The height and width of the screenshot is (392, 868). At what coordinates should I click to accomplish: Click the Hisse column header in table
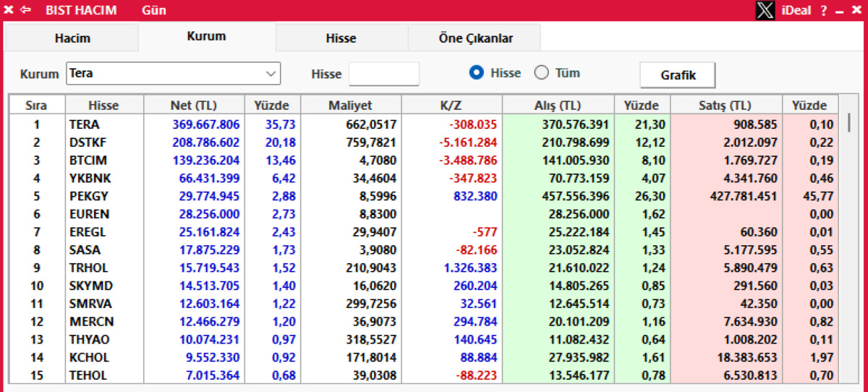pyautogui.click(x=103, y=106)
